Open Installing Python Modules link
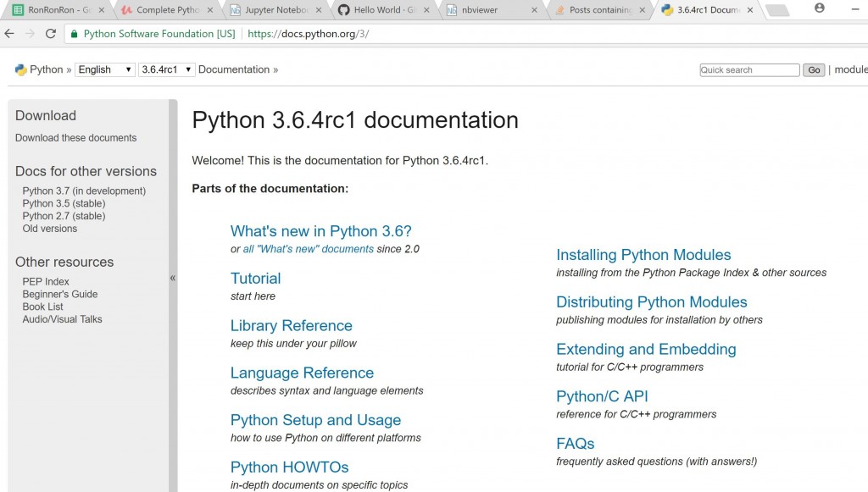Screen dimensions: 868x492 (x=643, y=255)
